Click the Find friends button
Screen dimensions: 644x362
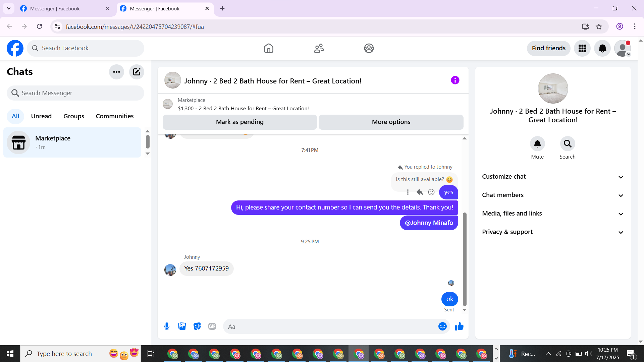548,48
